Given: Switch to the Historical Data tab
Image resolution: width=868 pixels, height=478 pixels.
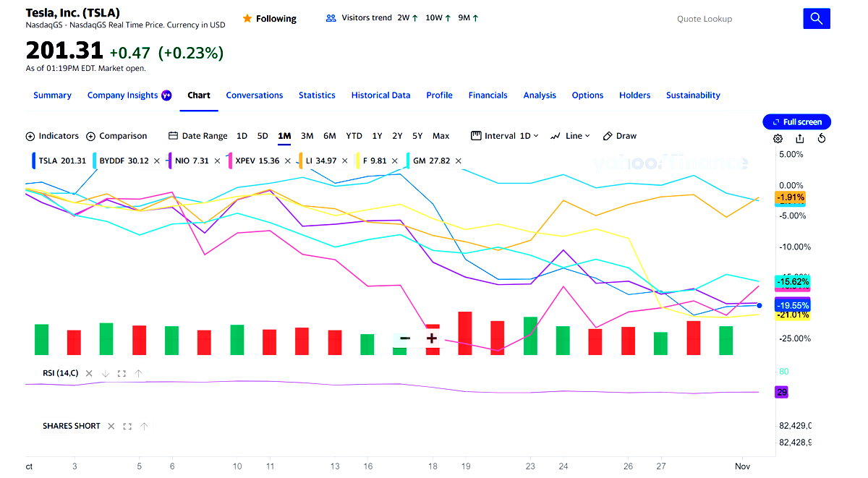Looking at the screenshot, I should click(380, 95).
